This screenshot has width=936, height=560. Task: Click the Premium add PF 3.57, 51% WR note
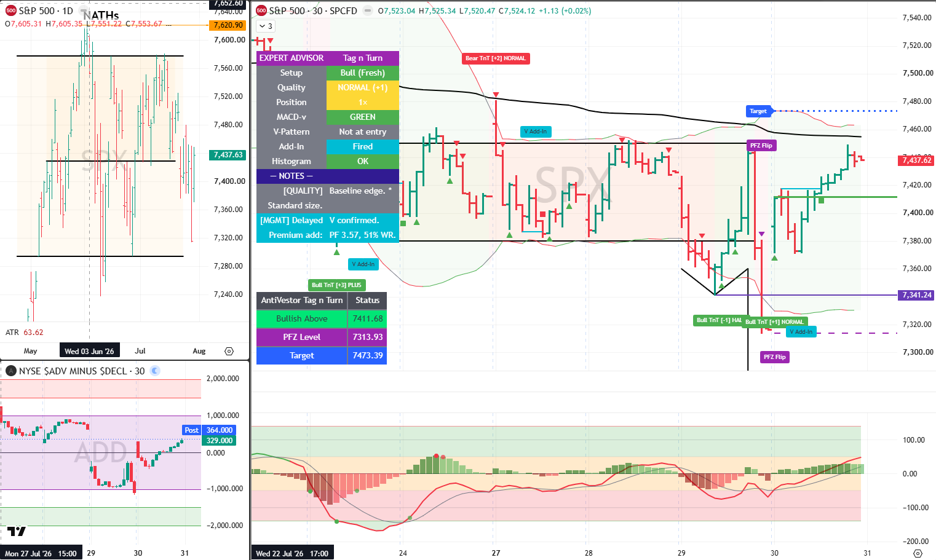click(x=328, y=235)
